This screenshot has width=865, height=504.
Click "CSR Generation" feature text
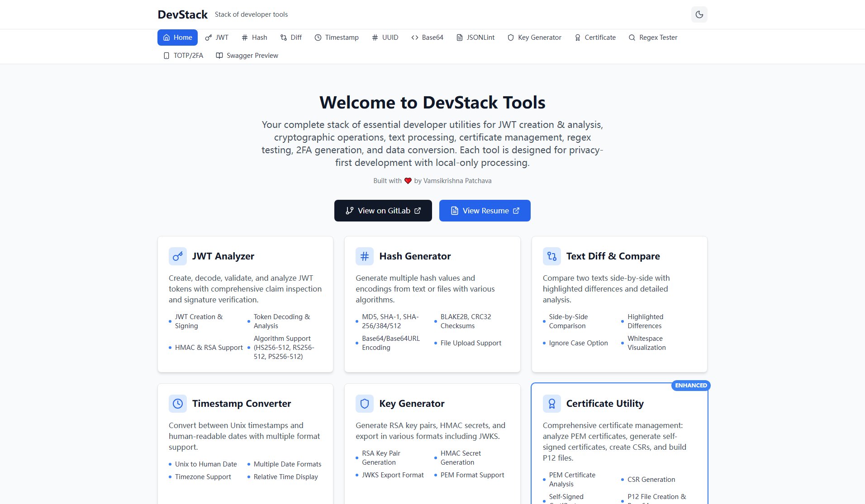[x=651, y=480]
